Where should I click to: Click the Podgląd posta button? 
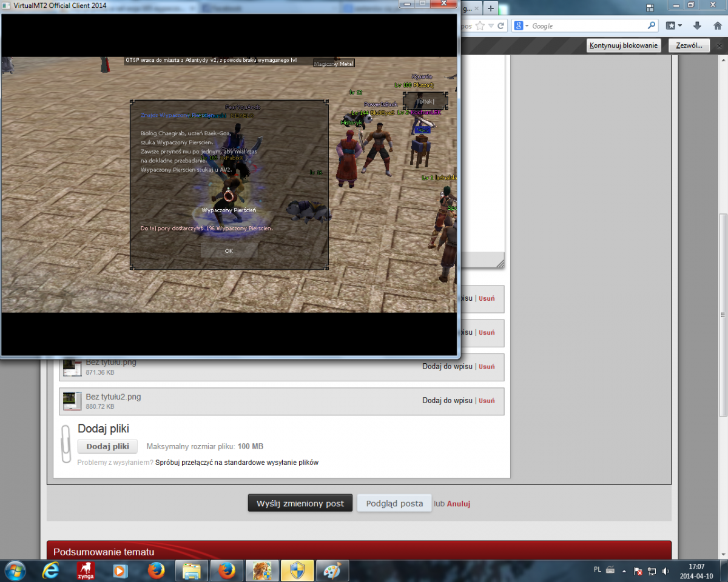[x=394, y=503]
